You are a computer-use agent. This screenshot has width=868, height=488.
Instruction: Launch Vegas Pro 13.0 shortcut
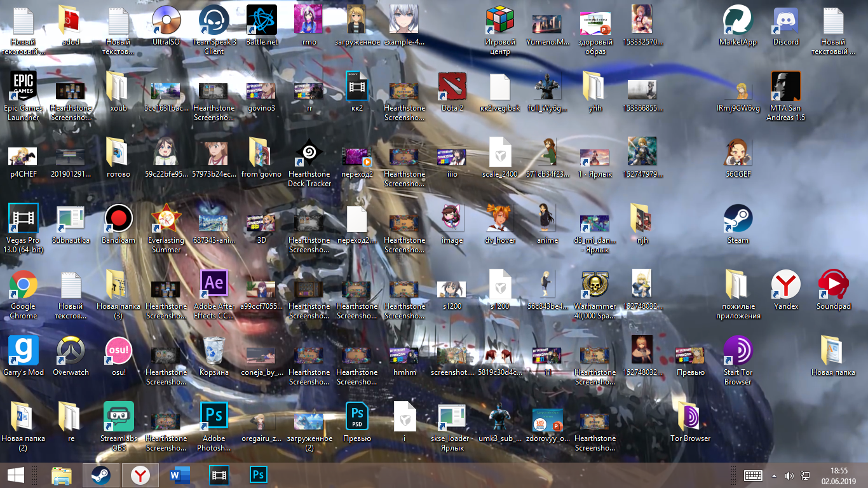24,219
